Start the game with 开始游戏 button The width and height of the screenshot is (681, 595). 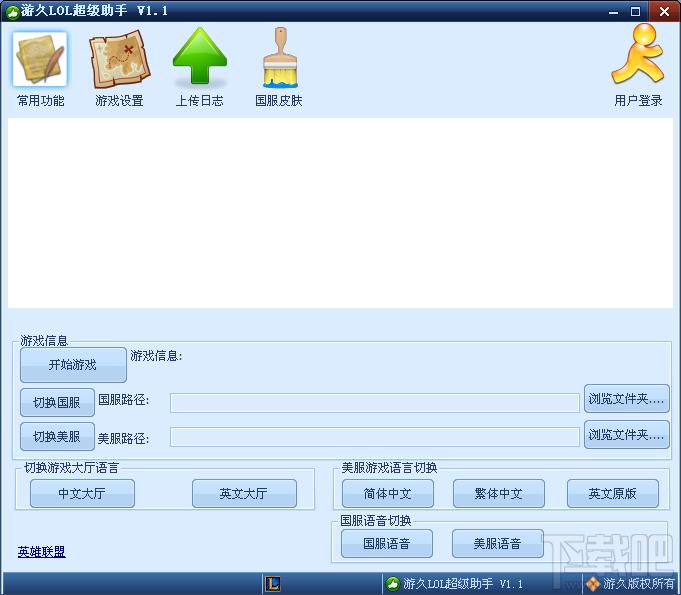(x=73, y=365)
